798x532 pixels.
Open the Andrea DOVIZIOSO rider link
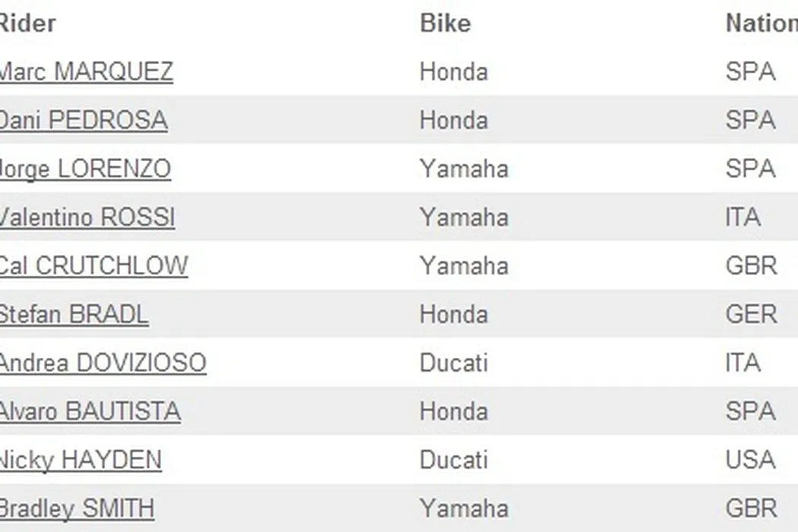[103, 363]
